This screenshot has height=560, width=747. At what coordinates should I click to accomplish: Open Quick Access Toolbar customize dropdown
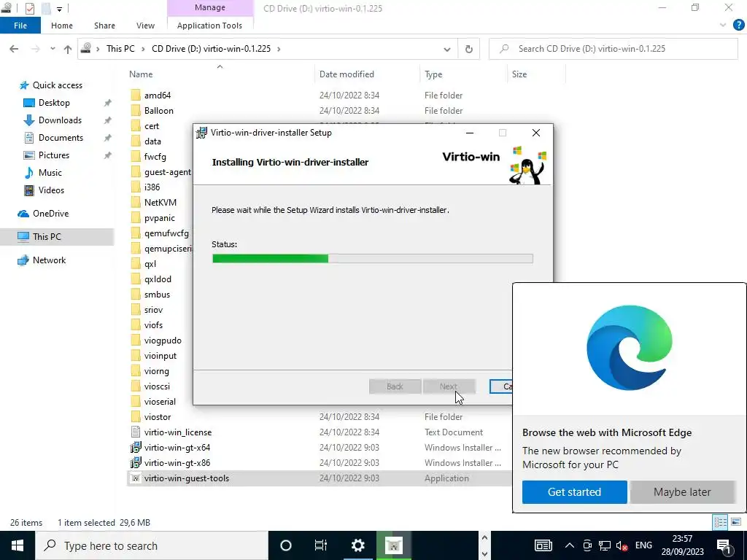click(59, 9)
